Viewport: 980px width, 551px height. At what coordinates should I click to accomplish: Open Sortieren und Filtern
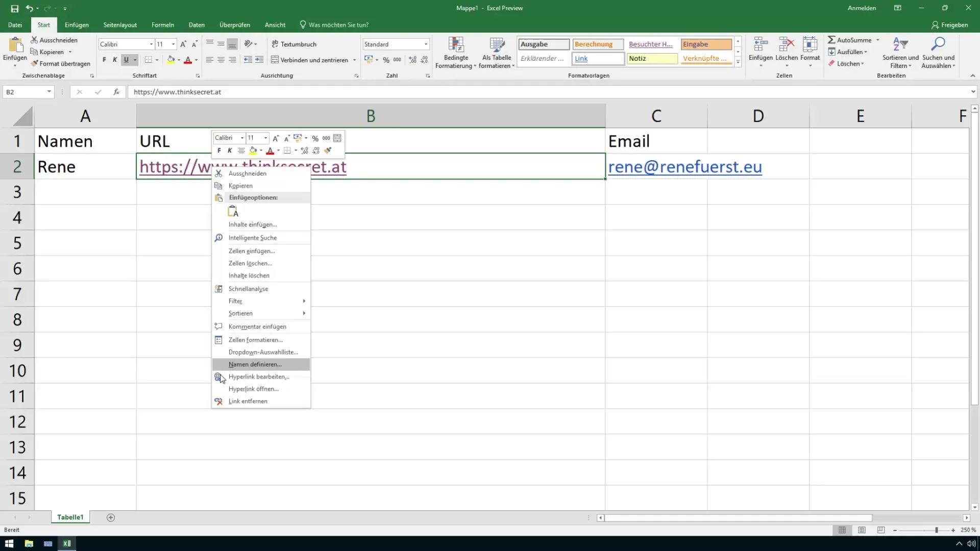(900, 53)
